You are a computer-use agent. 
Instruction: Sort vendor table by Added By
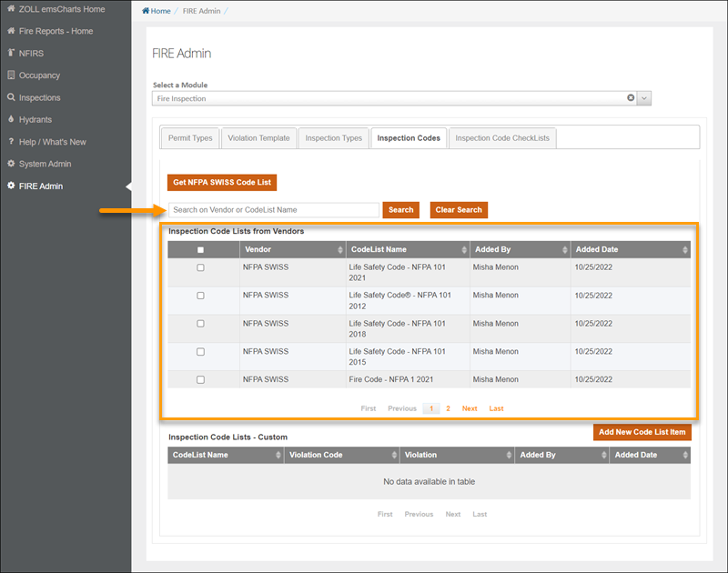tap(564, 249)
